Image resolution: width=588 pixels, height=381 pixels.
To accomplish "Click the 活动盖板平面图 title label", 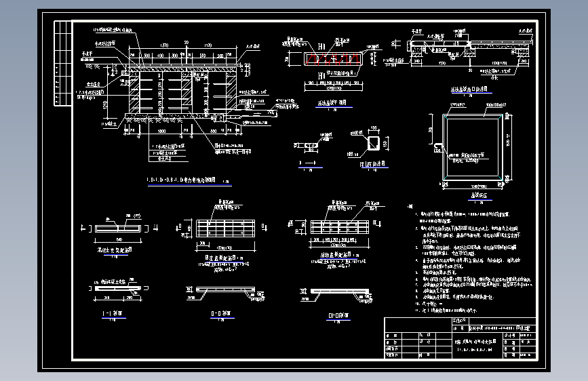I will (332, 103).
